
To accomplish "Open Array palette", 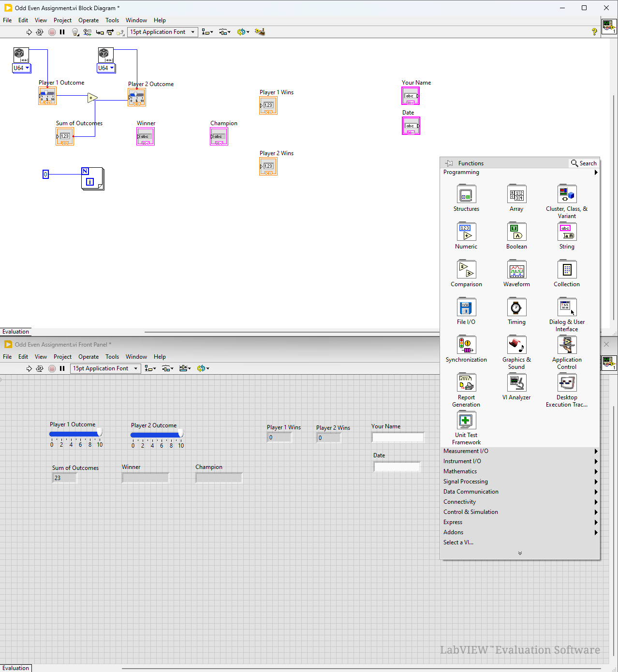I will click(x=516, y=198).
